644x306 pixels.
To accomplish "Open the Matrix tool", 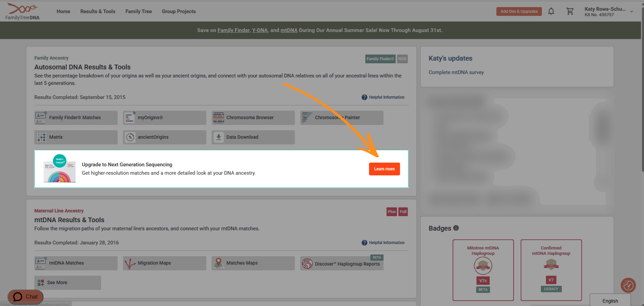I will tap(76, 137).
